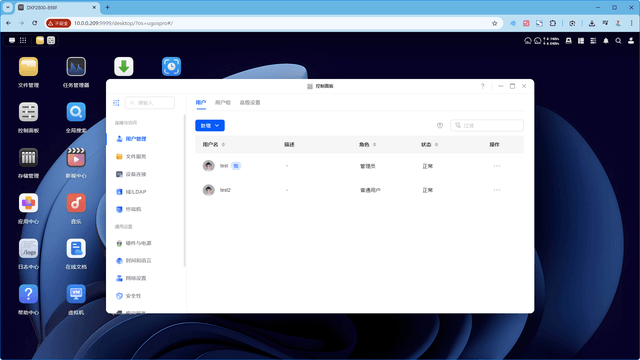This screenshot has height=360, width=640.
Task: Open the browser extensions puzzle icon
Action: (x=553, y=23)
